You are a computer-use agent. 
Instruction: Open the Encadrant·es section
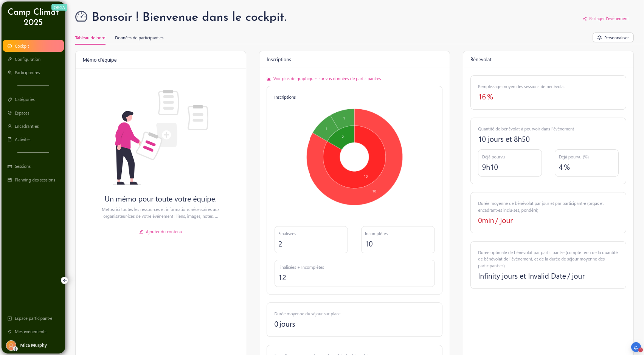click(26, 126)
